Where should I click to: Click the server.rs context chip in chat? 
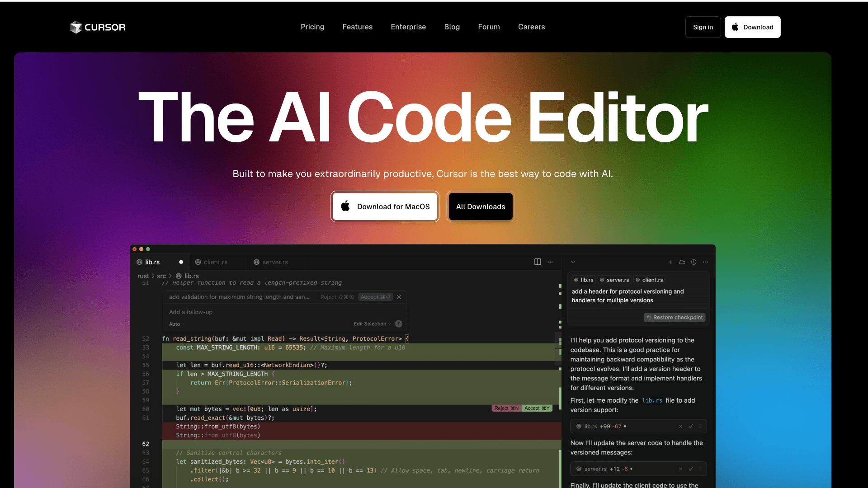pyautogui.click(x=614, y=280)
